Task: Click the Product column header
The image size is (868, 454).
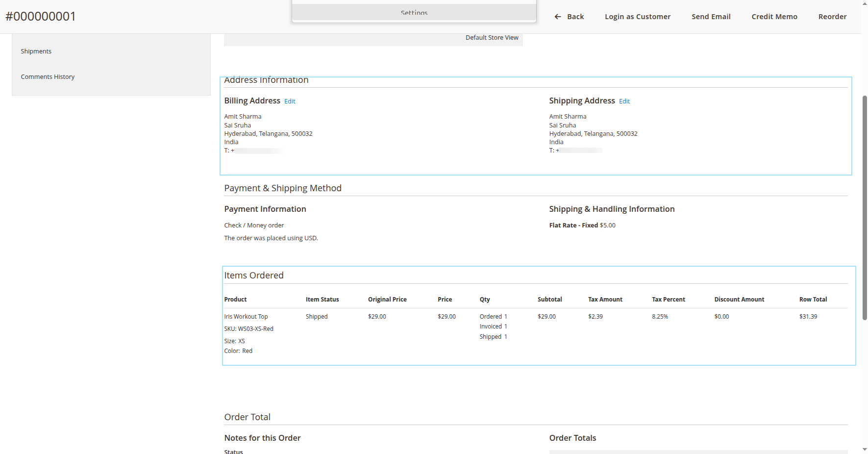Action: [x=235, y=300]
